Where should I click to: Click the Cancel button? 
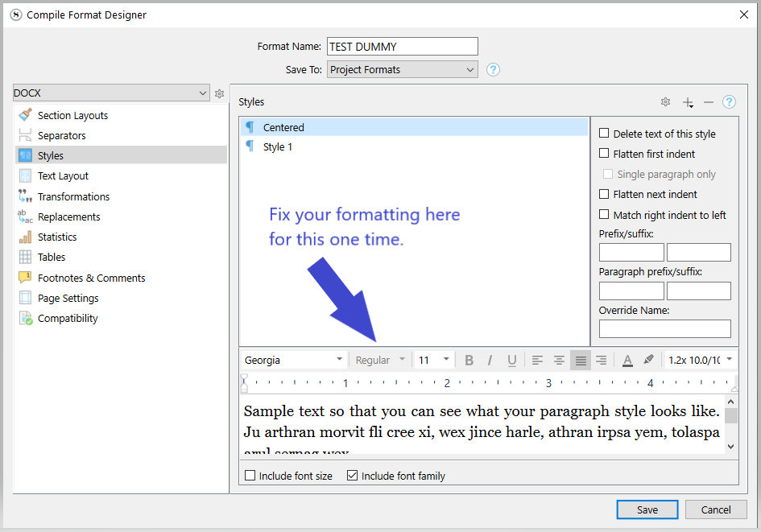tap(716, 509)
